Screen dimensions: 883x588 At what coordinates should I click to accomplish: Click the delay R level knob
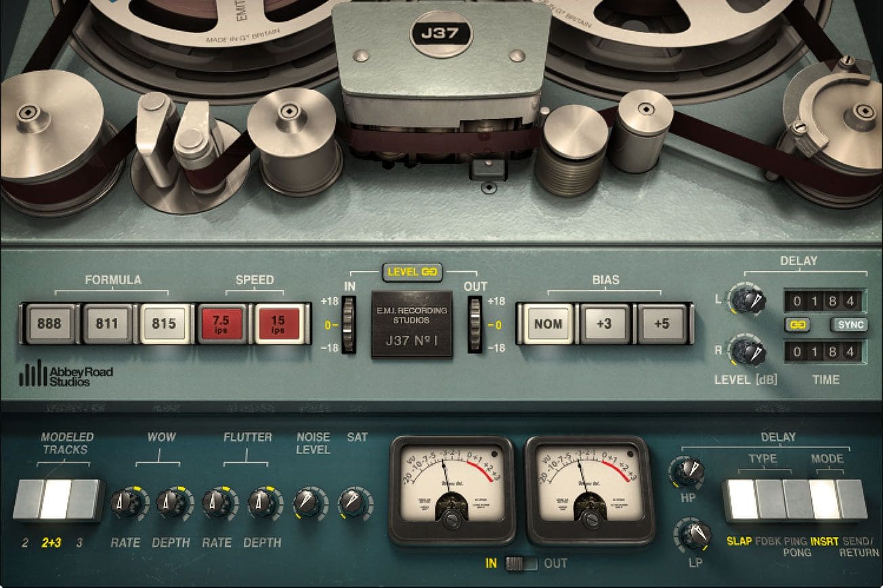(748, 352)
